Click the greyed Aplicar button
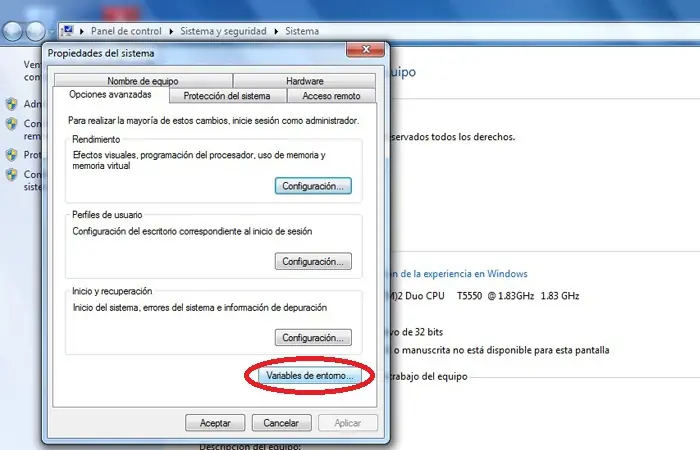The height and width of the screenshot is (450, 700). [348, 423]
